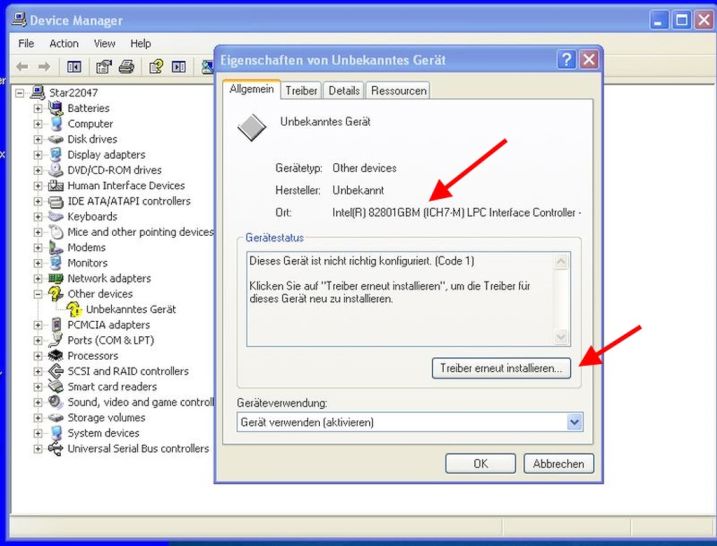The image size is (717, 546).
Task: Click the Processors category icon
Action: 56,355
